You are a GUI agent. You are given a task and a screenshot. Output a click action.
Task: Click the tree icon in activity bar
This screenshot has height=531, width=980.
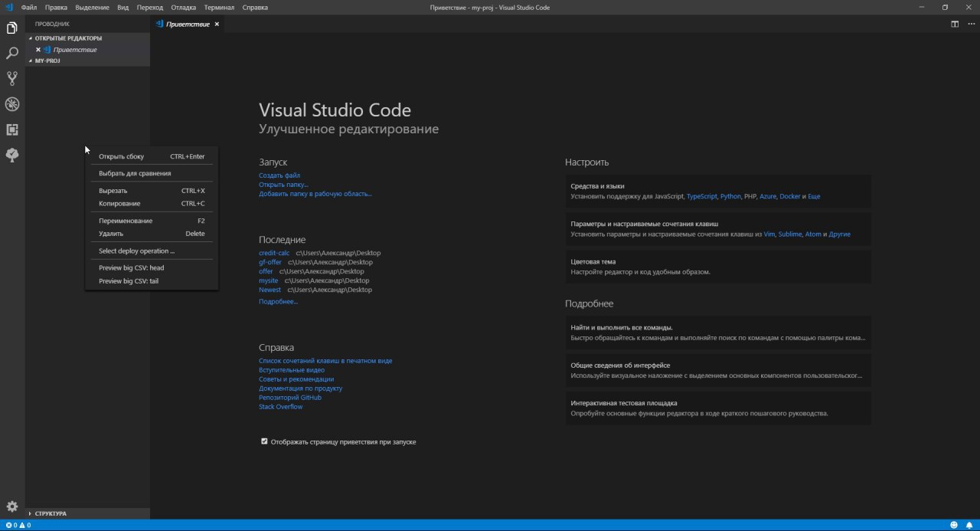12,155
